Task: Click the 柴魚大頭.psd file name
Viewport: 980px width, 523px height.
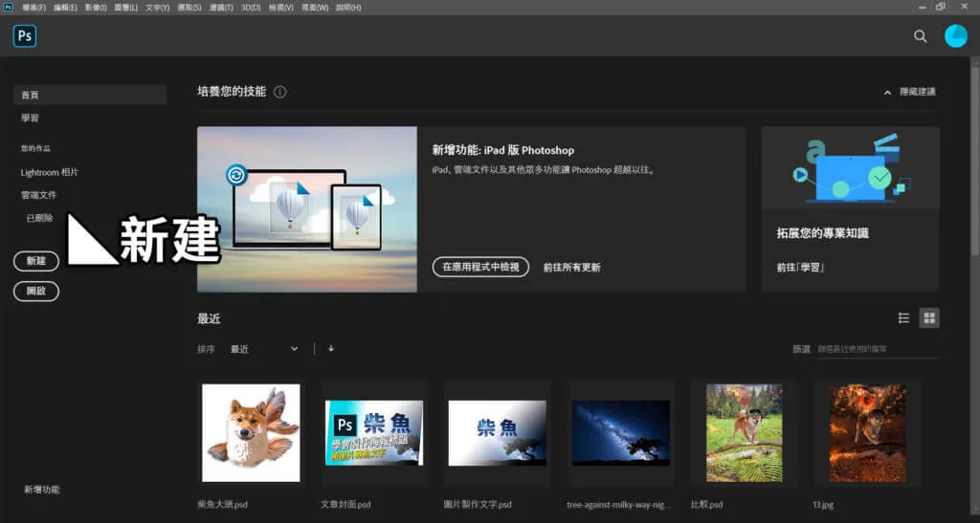Action: click(x=222, y=504)
